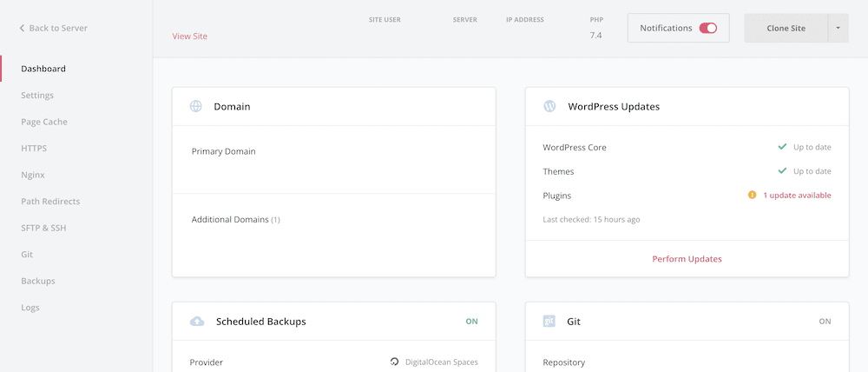This screenshot has height=372, width=868.
Task: Click the Scheduled Backups ON status
Action: click(x=471, y=322)
